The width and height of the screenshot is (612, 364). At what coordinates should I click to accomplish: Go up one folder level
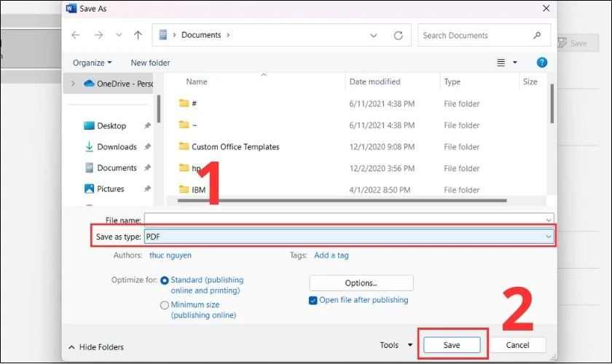(138, 35)
